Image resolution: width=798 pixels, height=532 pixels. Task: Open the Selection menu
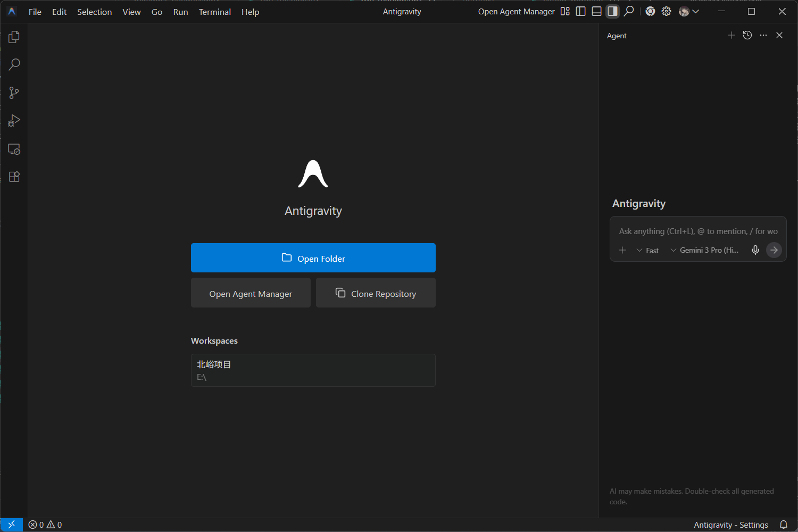click(94, 12)
